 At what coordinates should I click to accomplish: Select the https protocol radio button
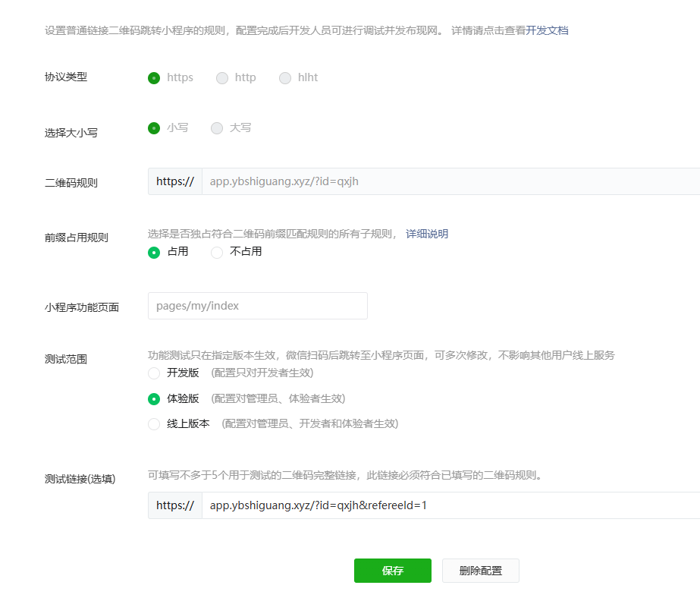(154, 78)
